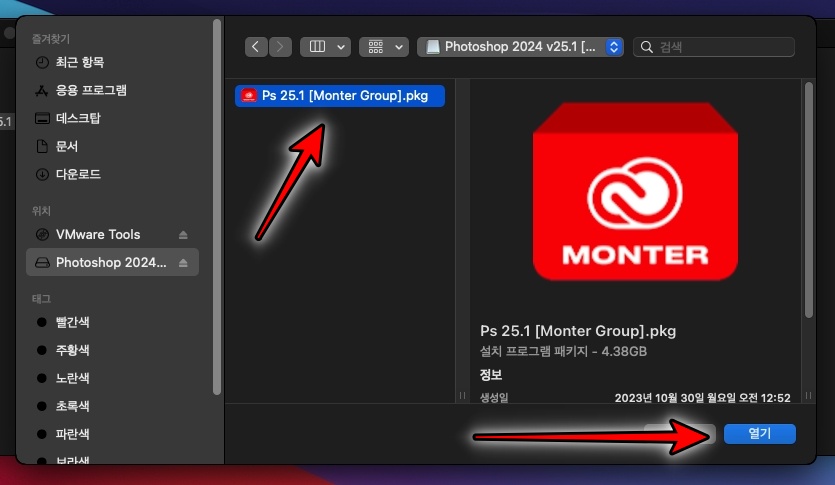Go to 응용 프로그램 in the sidebar
835x485 pixels.
[x=91, y=91]
